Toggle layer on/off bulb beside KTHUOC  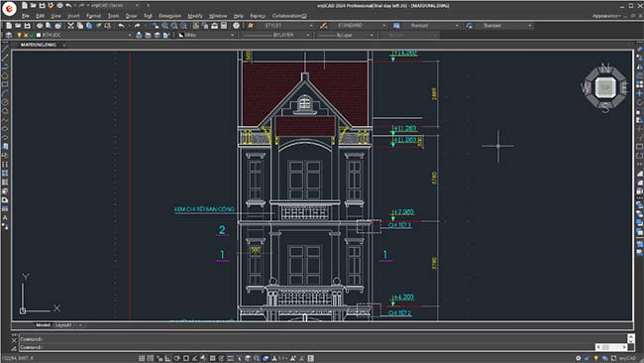click(19, 36)
